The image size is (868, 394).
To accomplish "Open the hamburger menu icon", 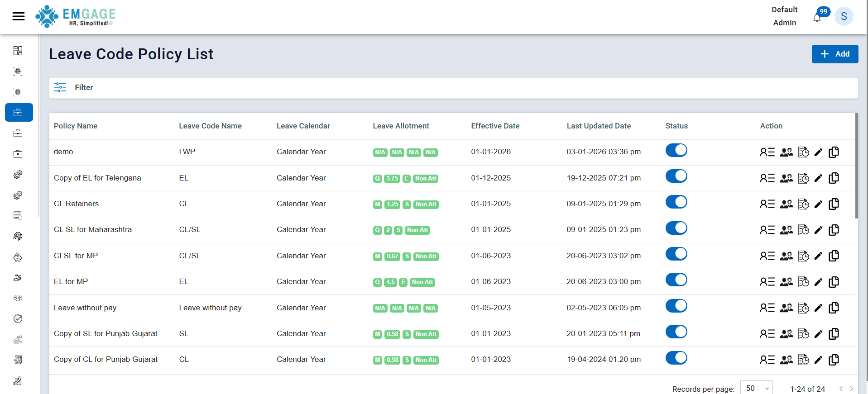I will coord(19,17).
